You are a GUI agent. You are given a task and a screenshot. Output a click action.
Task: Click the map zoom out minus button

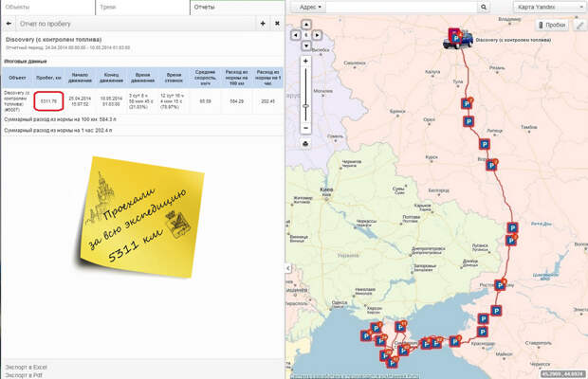pyautogui.click(x=305, y=128)
